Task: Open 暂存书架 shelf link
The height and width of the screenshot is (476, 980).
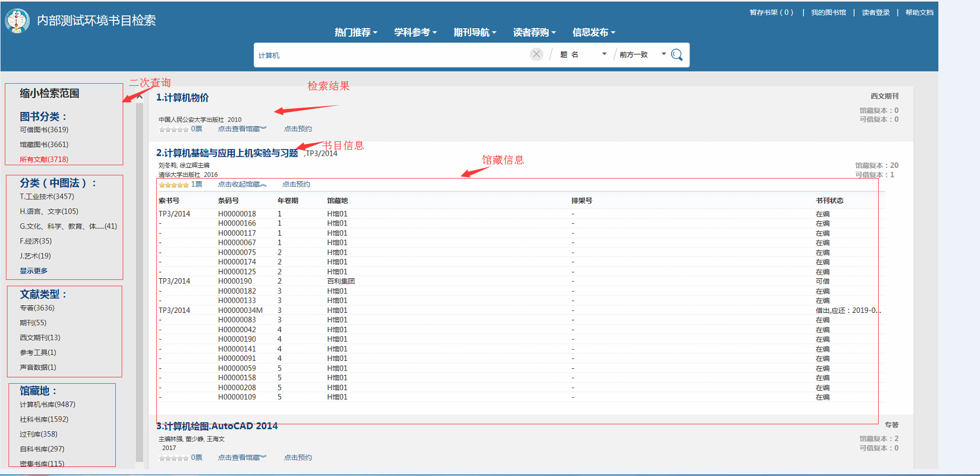Action: [771, 12]
